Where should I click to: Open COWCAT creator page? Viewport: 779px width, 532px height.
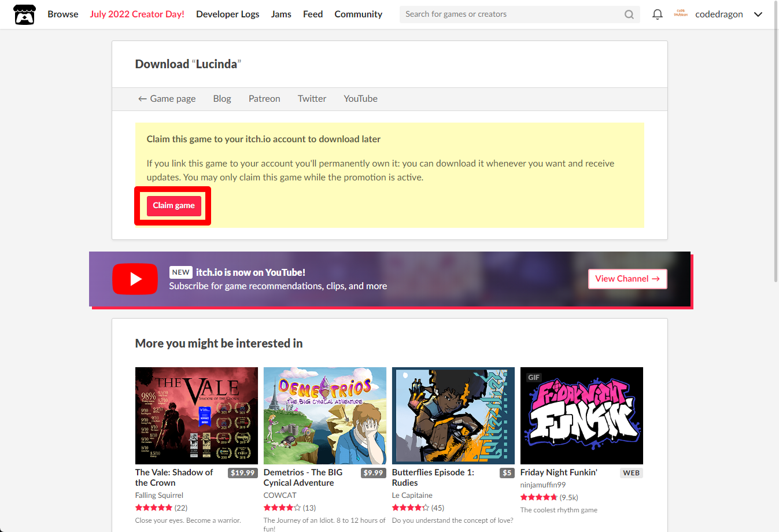(280, 496)
